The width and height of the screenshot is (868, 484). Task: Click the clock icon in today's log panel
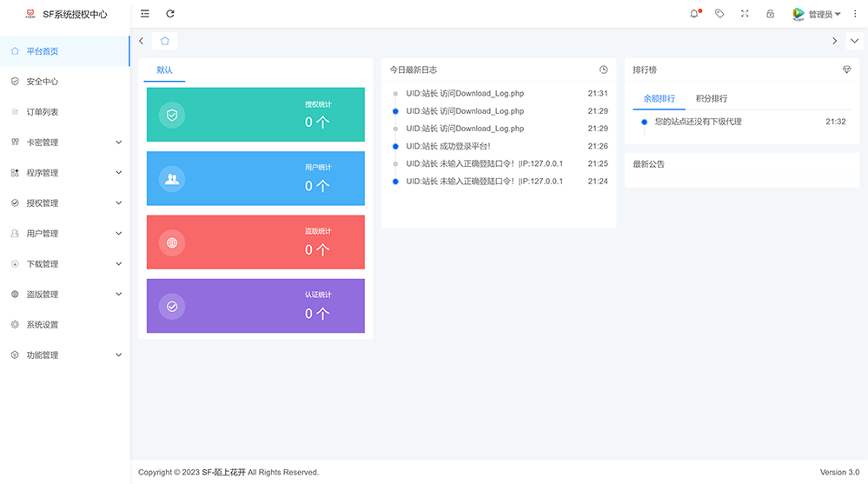[603, 70]
